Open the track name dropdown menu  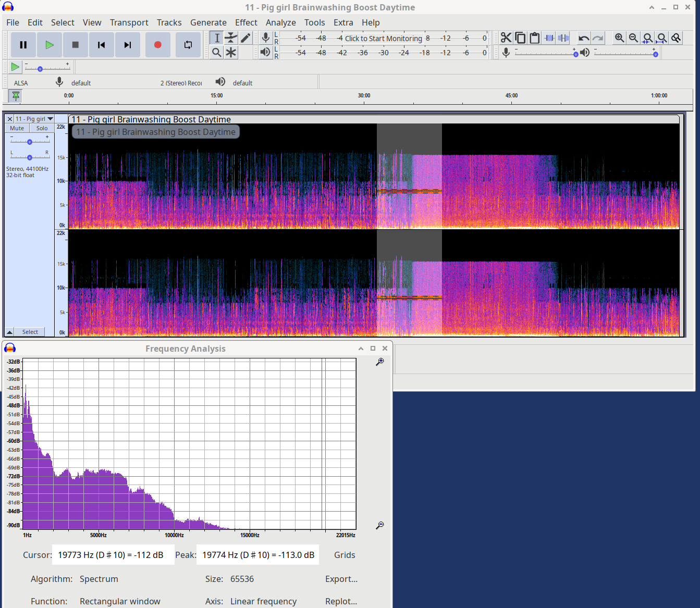pos(34,119)
